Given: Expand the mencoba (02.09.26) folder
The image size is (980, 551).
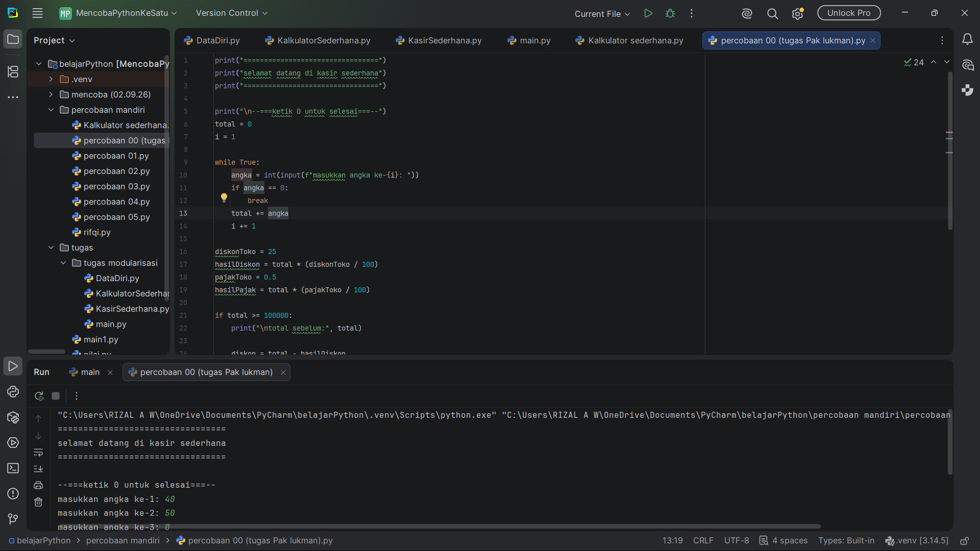Looking at the screenshot, I should pyautogui.click(x=51, y=94).
